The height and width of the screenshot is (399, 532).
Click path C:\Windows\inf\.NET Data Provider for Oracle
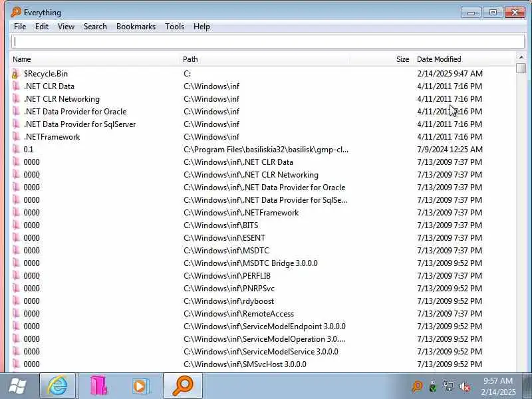tap(265, 188)
